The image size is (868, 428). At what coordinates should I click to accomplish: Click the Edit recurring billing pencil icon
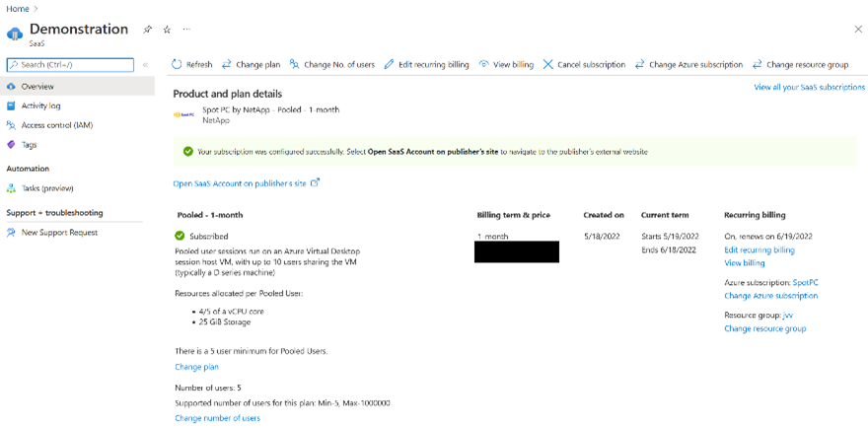pyautogui.click(x=389, y=64)
